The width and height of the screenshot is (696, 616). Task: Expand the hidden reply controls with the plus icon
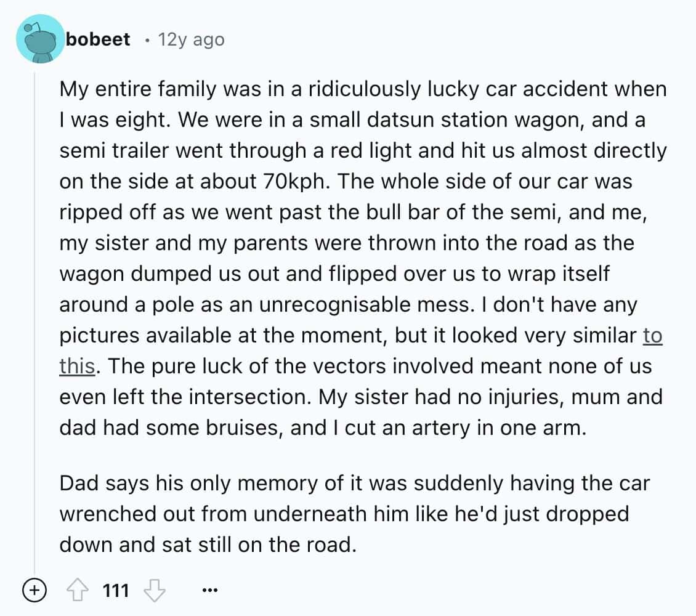pos(35,590)
